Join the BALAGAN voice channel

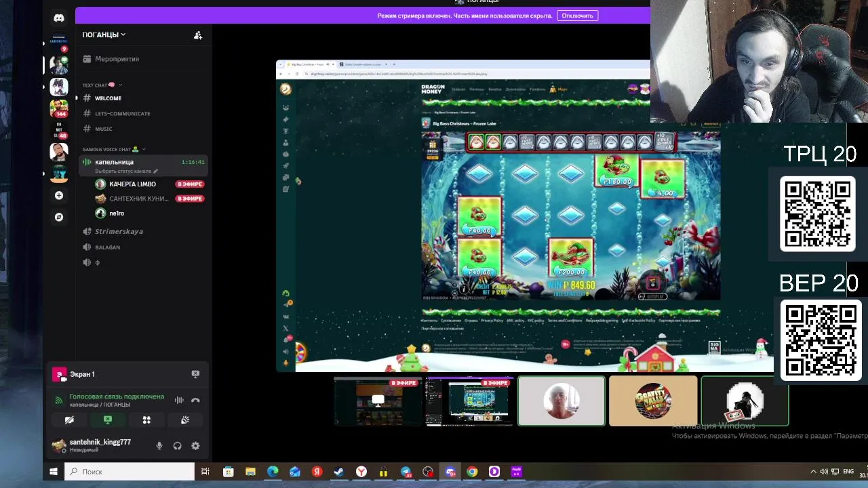107,247
